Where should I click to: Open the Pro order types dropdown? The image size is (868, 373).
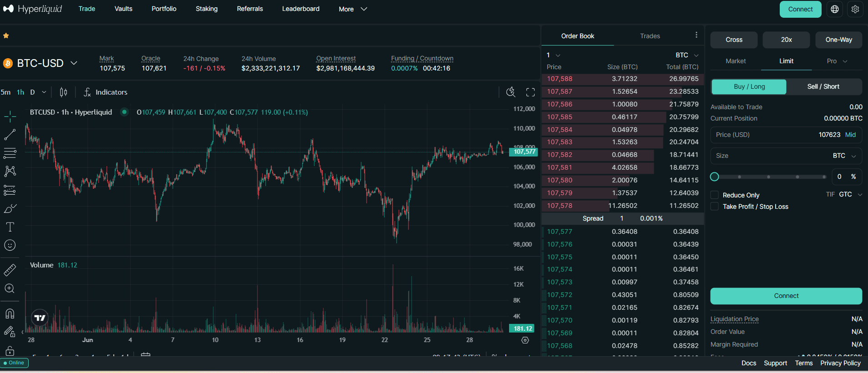click(837, 61)
